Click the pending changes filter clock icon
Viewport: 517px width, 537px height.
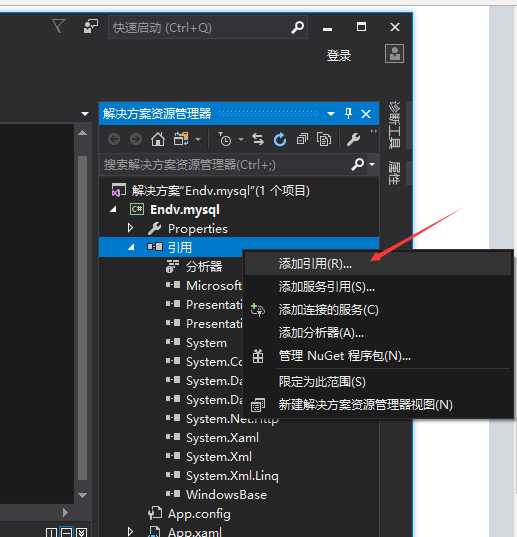tap(224, 139)
